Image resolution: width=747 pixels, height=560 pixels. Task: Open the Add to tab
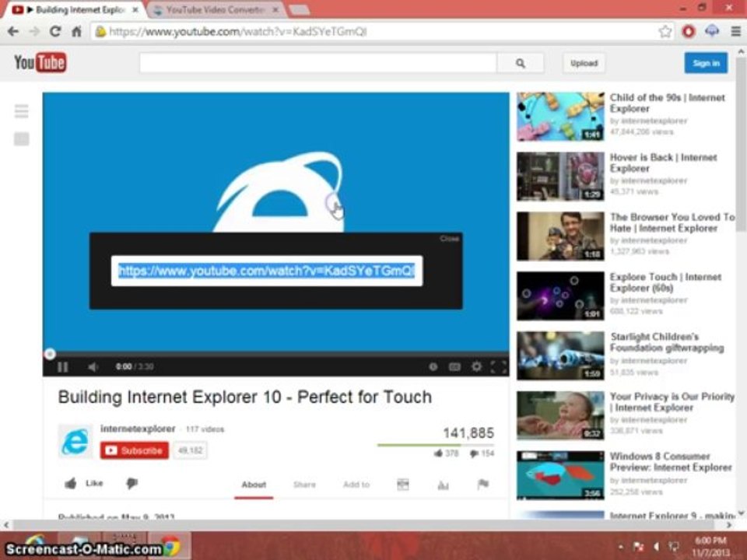pyautogui.click(x=356, y=485)
